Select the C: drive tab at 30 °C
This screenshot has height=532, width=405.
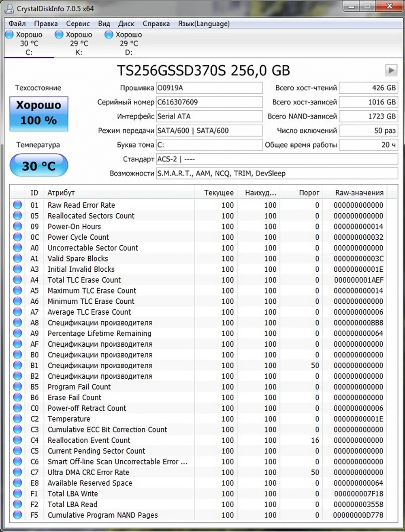29,43
